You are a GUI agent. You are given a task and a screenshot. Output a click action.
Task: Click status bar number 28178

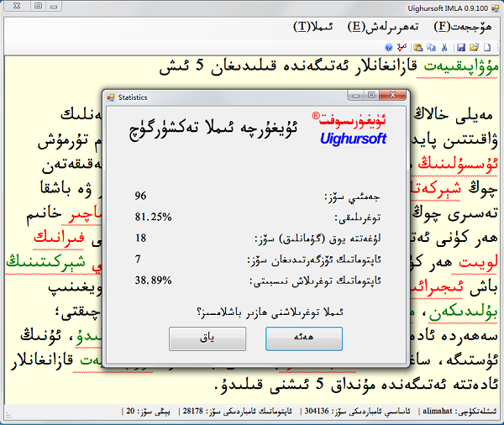[x=193, y=412]
